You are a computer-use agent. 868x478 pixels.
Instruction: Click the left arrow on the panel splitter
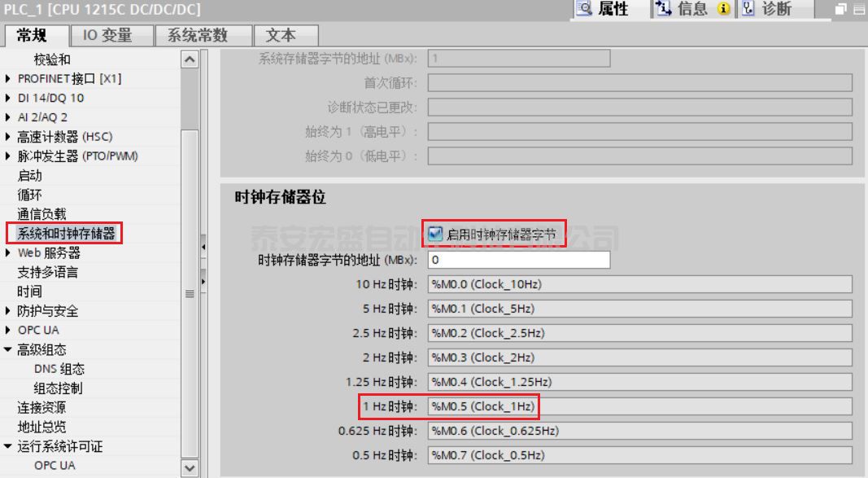203,245
